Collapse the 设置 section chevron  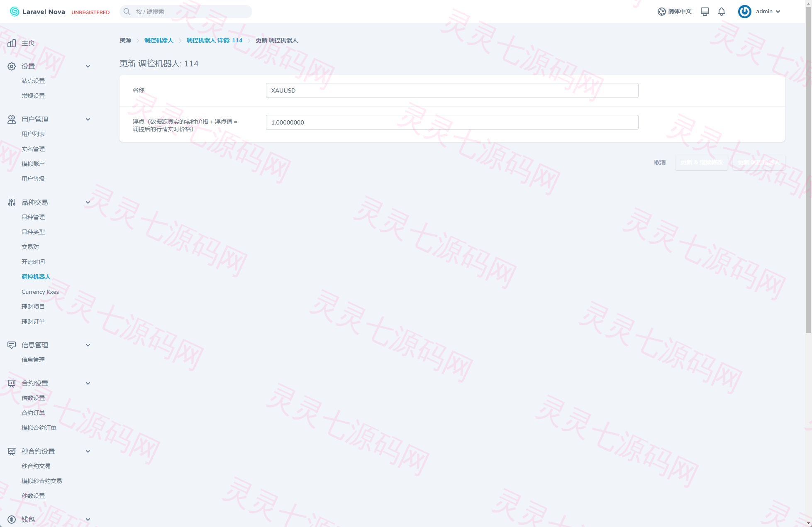coord(88,66)
